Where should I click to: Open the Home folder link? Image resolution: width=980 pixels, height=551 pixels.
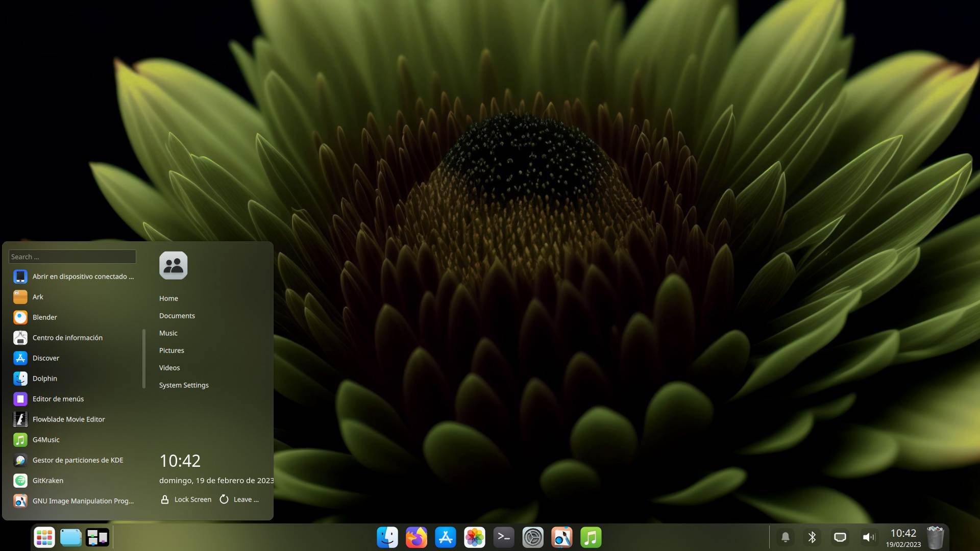(x=168, y=298)
